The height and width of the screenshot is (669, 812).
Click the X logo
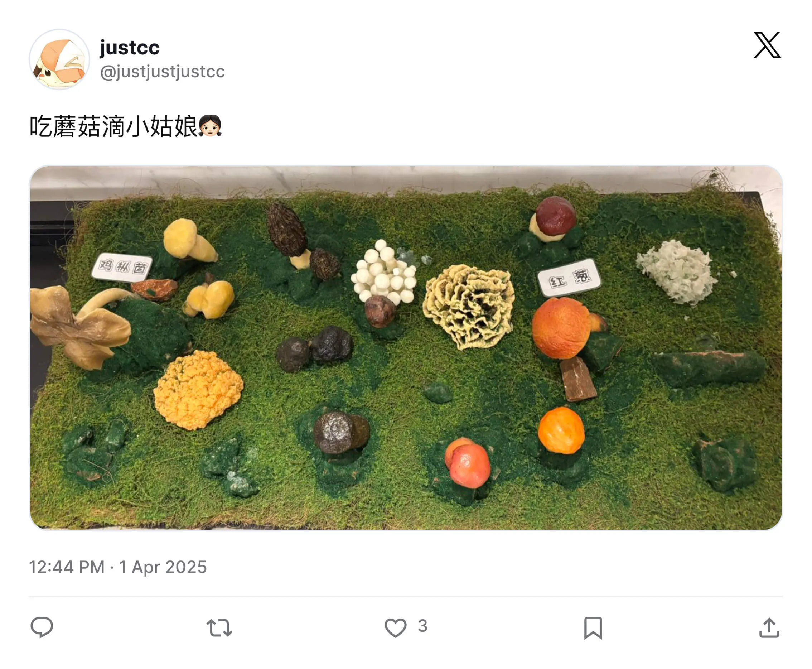click(767, 45)
